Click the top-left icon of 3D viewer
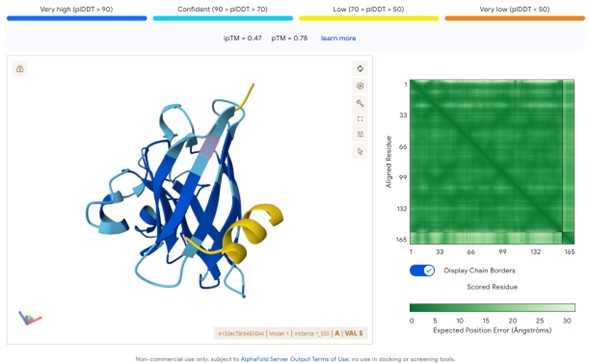This screenshot has height=363, width=589. tap(20, 69)
